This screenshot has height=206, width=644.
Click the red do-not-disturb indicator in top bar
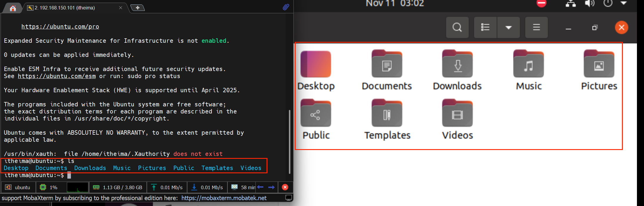coord(541,3)
